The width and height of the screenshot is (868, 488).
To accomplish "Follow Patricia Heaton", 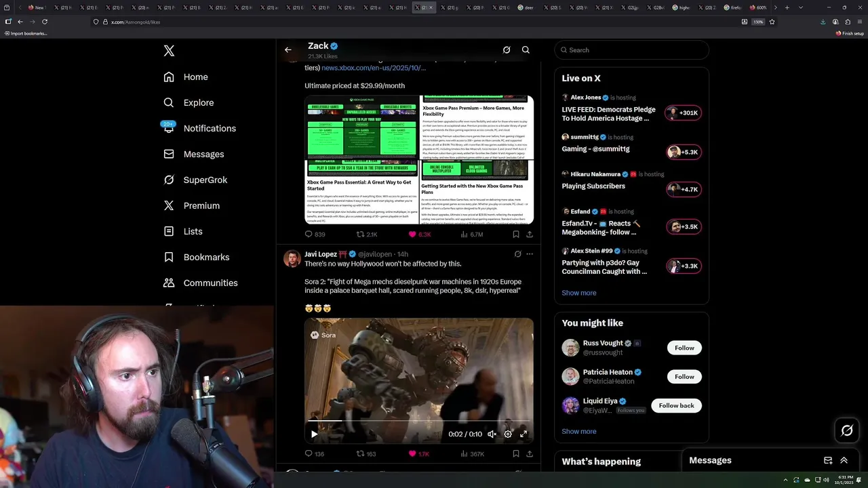I will pyautogui.click(x=684, y=376).
